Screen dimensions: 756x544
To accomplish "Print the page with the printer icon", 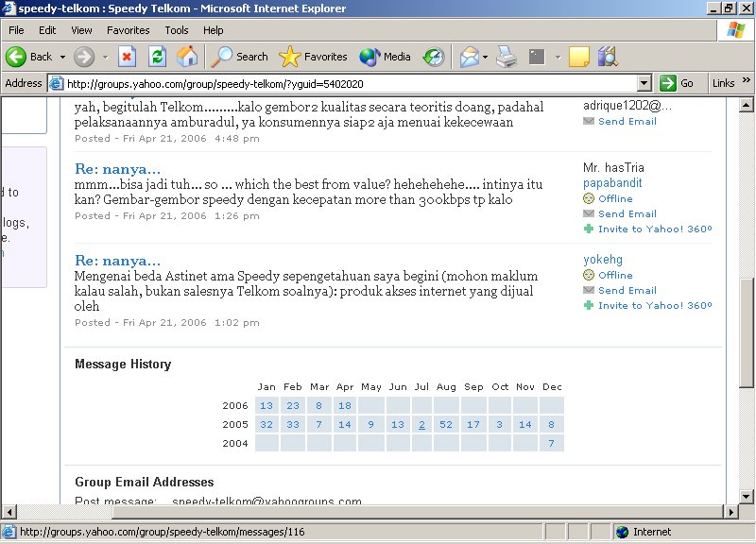I will tap(507, 57).
